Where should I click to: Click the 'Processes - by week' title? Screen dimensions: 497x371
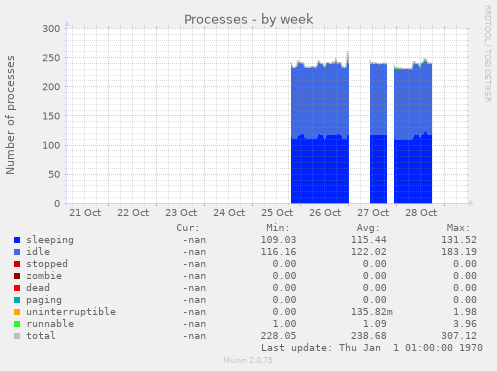tap(249, 19)
